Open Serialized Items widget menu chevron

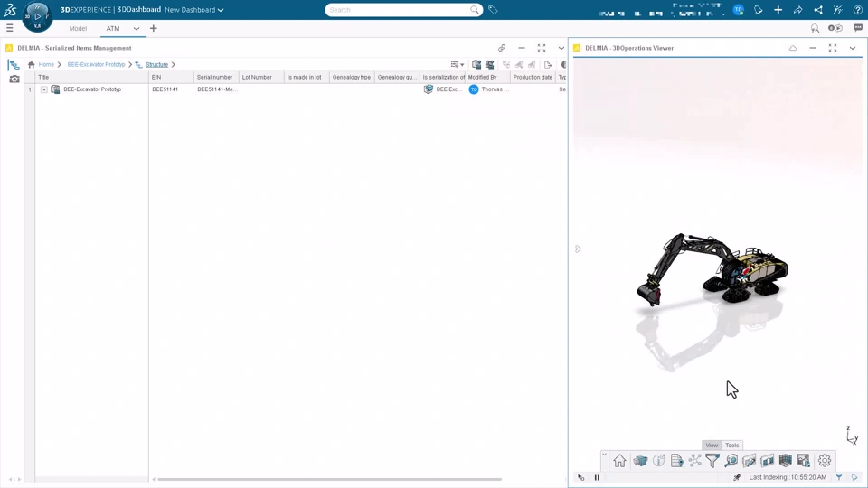pyautogui.click(x=561, y=48)
